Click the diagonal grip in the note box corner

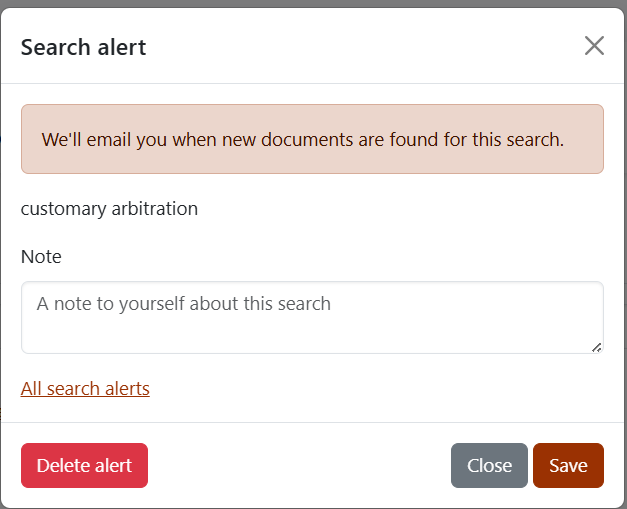coord(597,347)
